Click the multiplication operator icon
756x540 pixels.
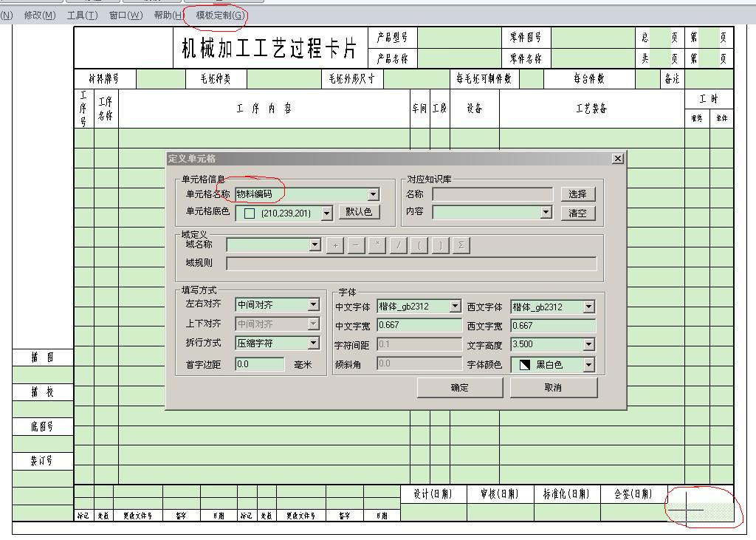tap(377, 245)
